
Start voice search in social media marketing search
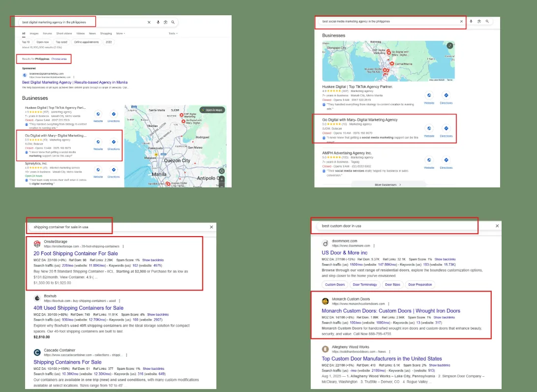[x=471, y=21]
